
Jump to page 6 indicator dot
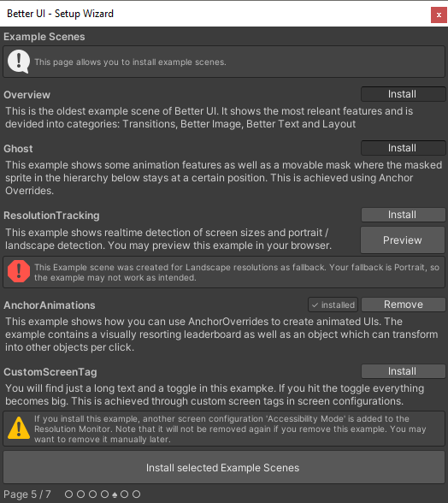[x=125, y=494]
